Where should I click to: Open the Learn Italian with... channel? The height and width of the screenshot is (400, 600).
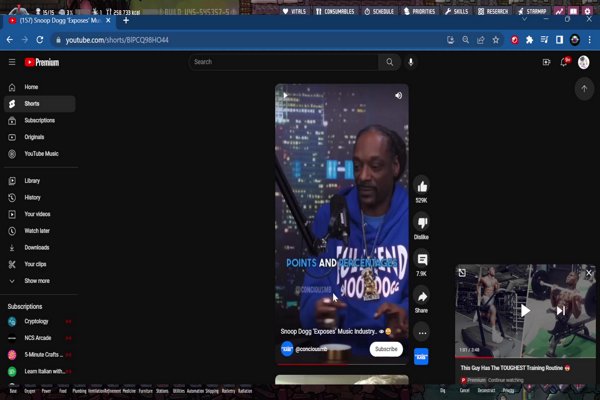(39, 371)
